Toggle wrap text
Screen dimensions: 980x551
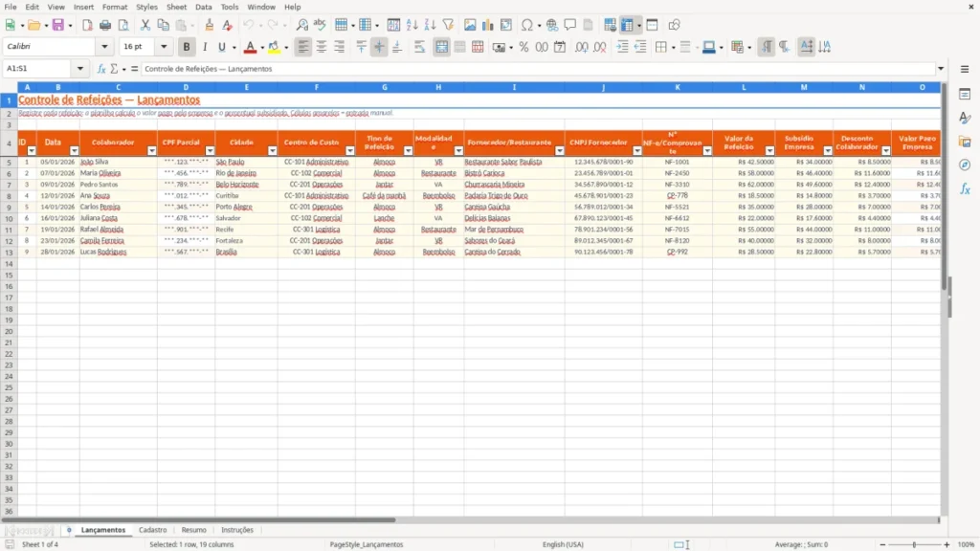point(419,47)
